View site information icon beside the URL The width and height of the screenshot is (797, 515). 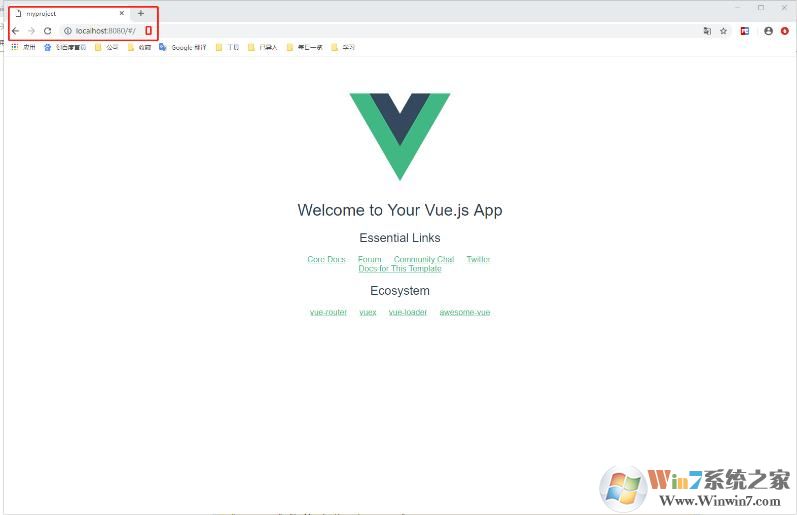[x=68, y=31]
